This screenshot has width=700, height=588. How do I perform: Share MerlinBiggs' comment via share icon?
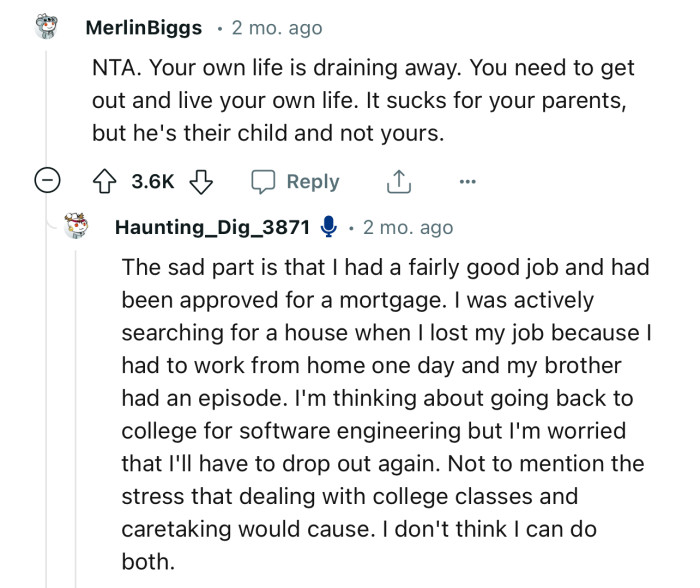pyautogui.click(x=397, y=181)
